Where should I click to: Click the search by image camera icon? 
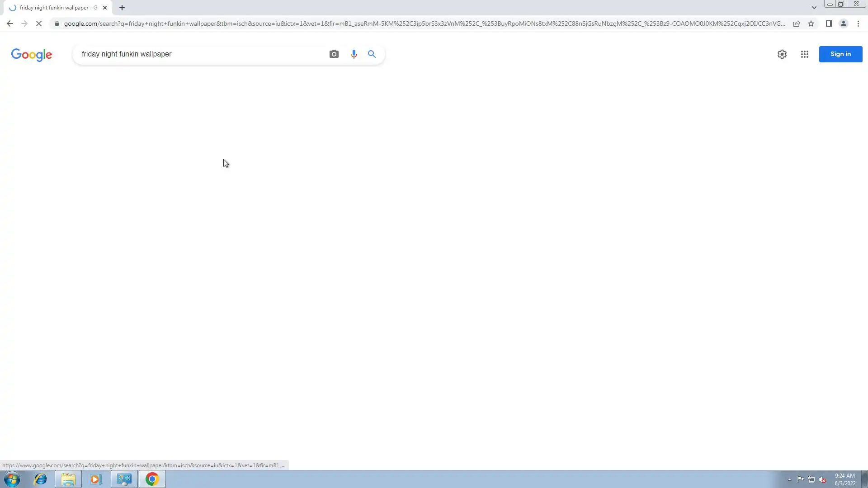[x=334, y=54]
